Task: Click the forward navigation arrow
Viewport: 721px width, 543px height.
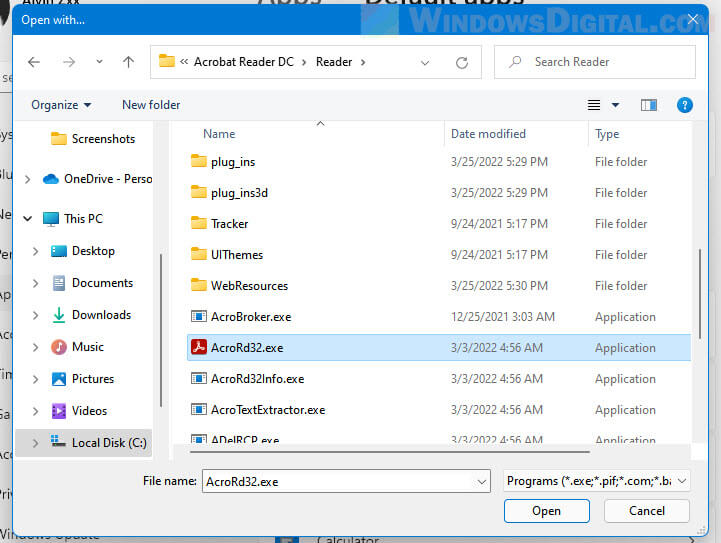Action: [x=69, y=62]
